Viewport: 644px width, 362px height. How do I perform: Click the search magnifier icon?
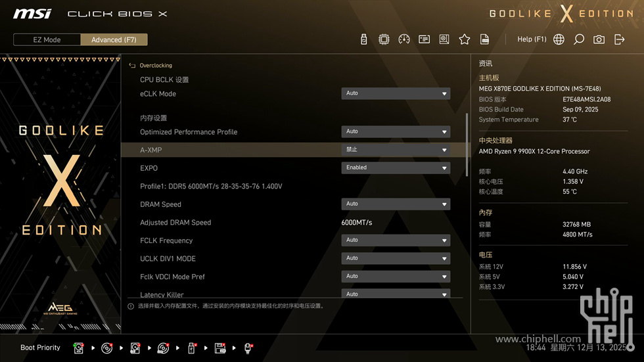(579, 39)
